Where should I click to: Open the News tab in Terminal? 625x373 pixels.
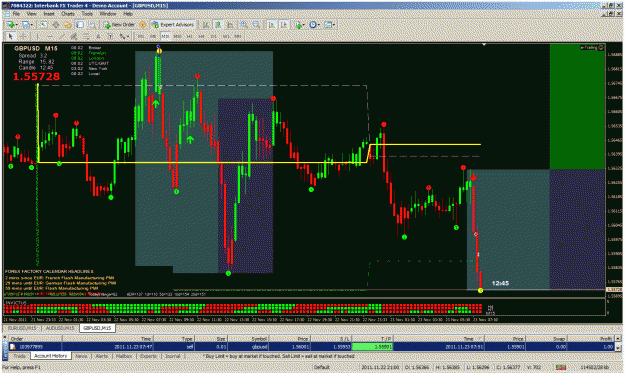[x=81, y=356]
